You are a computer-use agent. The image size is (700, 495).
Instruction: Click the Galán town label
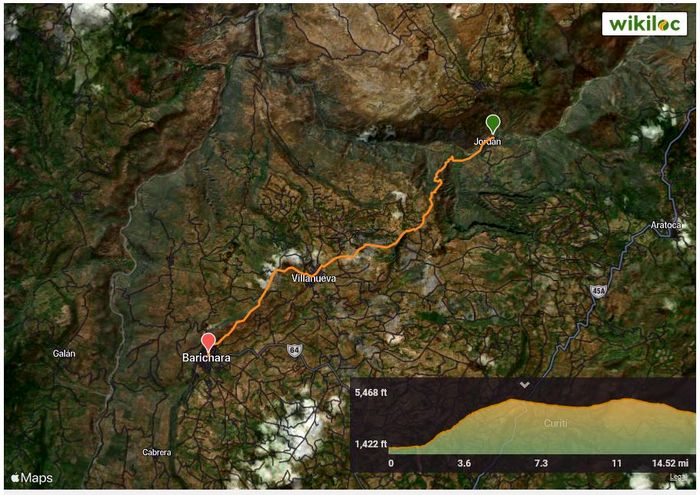click(x=64, y=354)
